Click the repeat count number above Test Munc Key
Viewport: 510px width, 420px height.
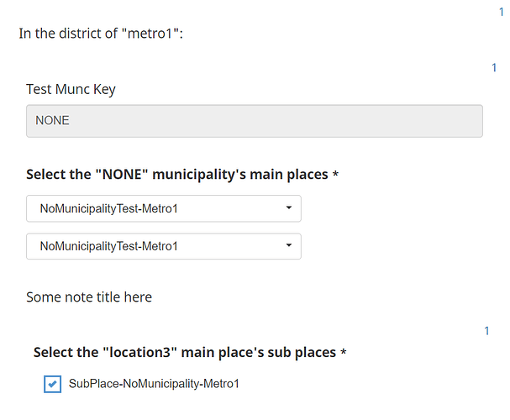[x=494, y=68]
